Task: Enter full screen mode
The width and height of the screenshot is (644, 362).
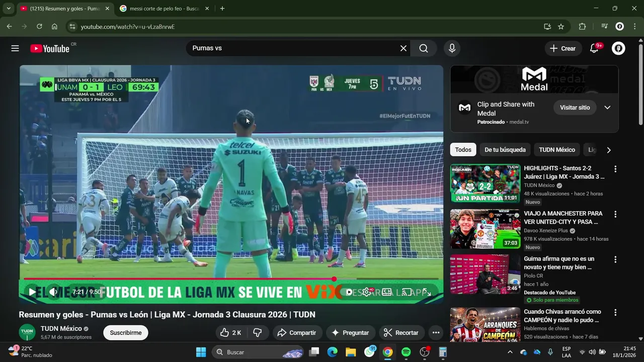Action: (427, 292)
